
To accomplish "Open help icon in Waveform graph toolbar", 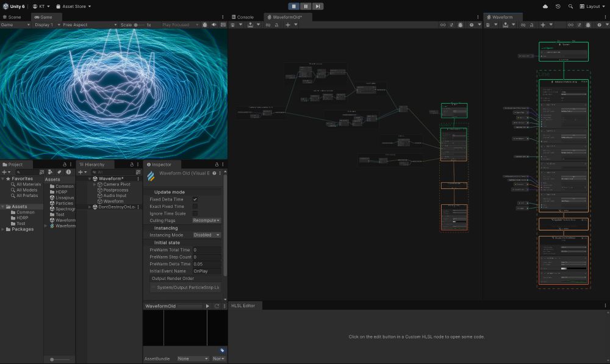I will [x=599, y=25].
